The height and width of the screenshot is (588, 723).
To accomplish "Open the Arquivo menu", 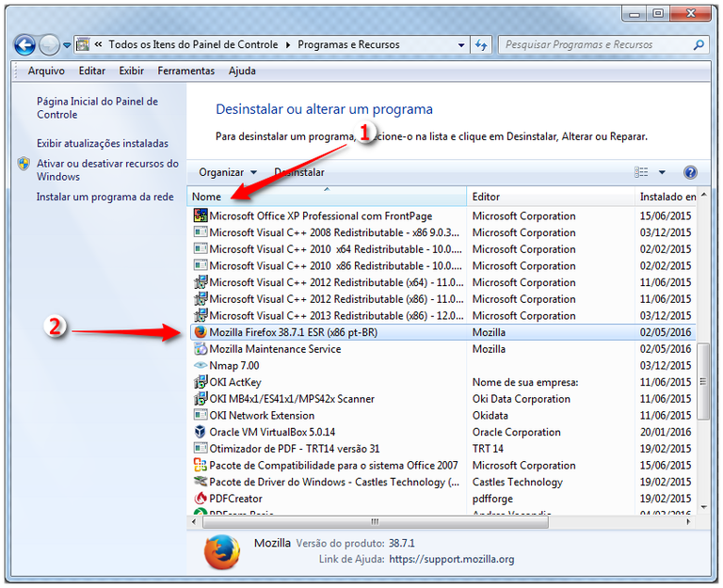I will point(46,71).
